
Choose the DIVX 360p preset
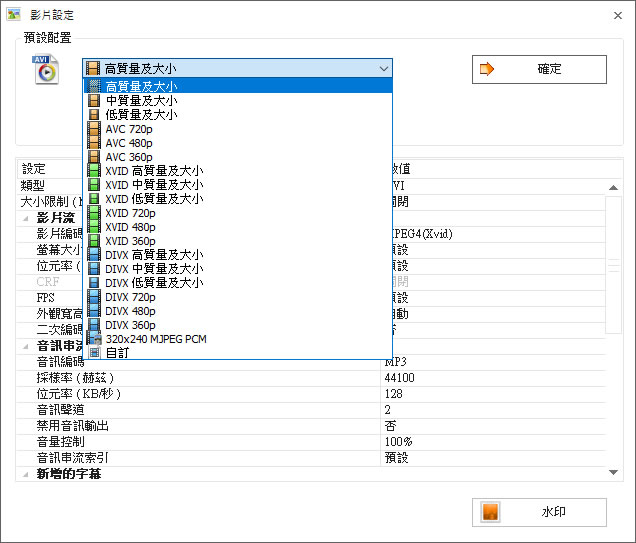click(x=238, y=325)
